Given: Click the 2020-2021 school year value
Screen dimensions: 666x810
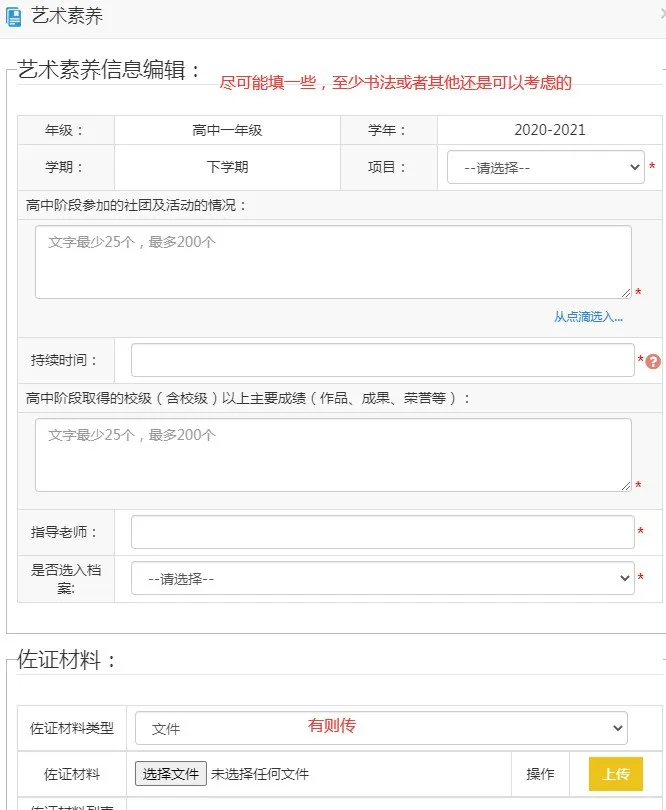Looking at the screenshot, I should (550, 130).
